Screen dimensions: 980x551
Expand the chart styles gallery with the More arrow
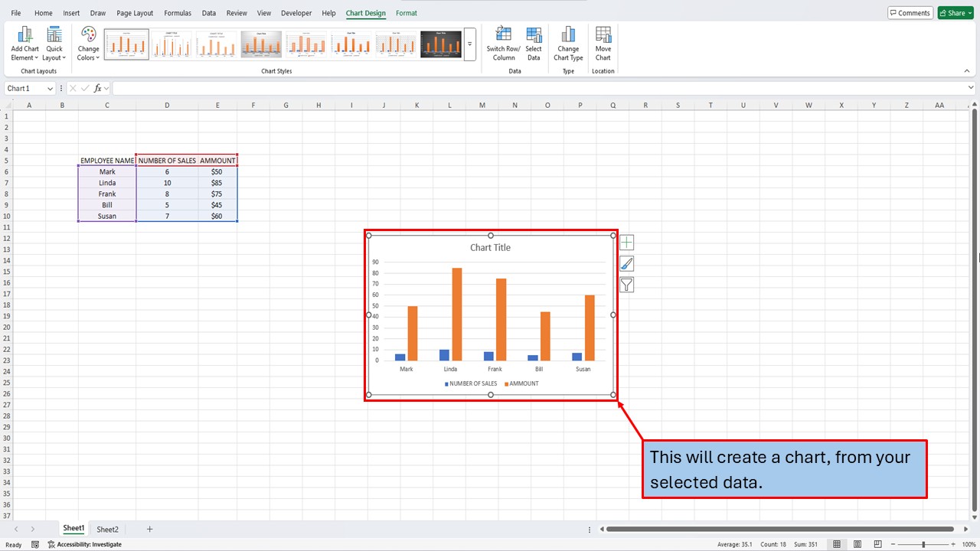(469, 44)
